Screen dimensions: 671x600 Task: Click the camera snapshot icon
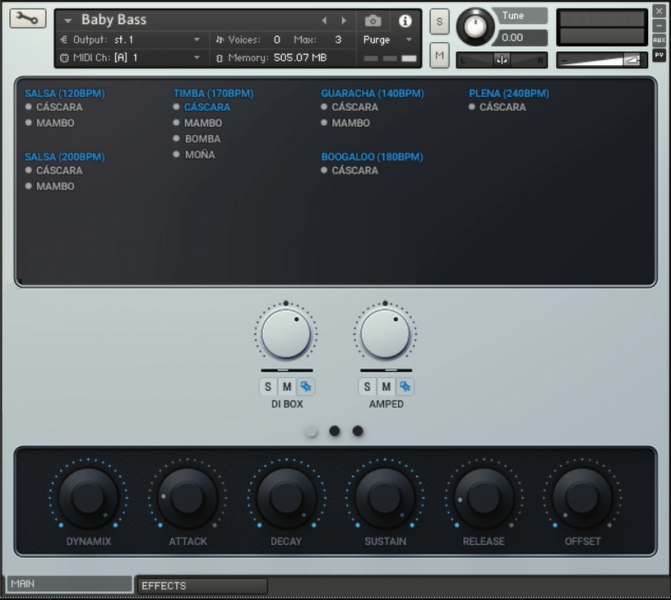click(373, 20)
